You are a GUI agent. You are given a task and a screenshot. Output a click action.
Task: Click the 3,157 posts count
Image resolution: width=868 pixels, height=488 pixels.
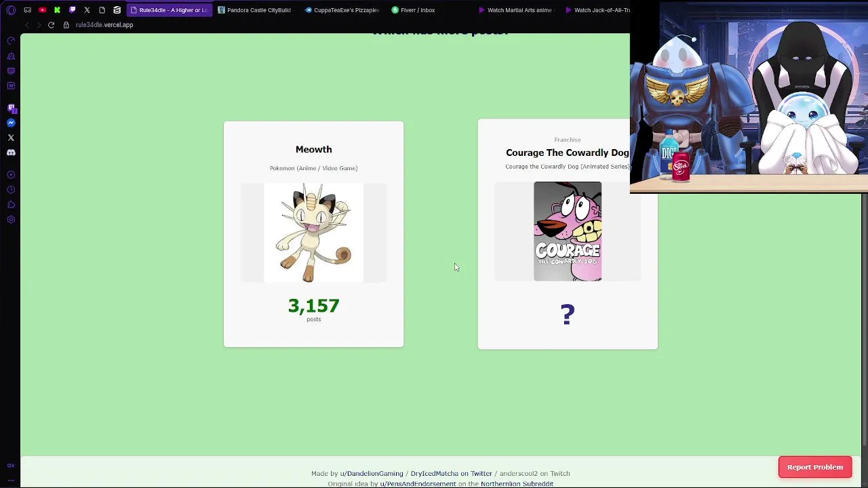(x=313, y=306)
